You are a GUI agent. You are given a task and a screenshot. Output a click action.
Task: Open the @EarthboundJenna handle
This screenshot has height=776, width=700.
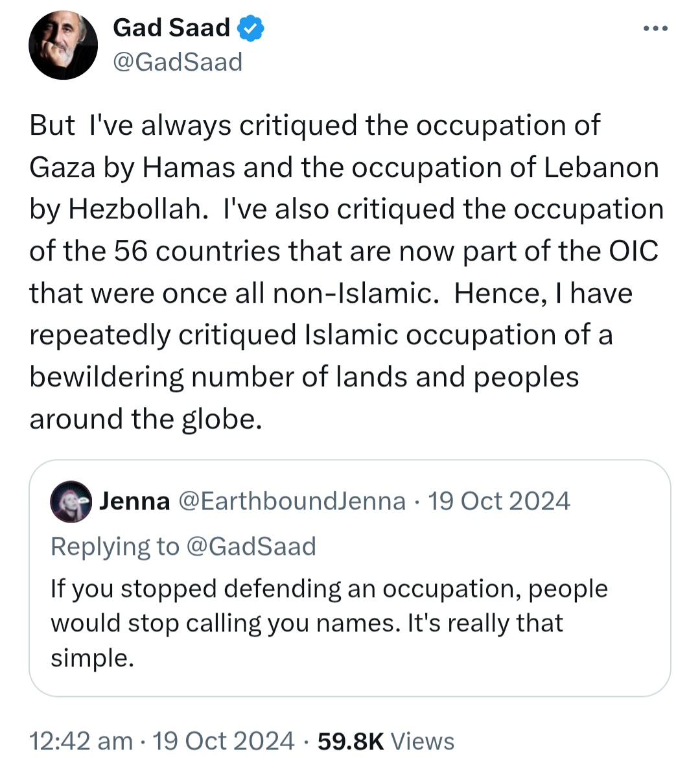coord(292,501)
